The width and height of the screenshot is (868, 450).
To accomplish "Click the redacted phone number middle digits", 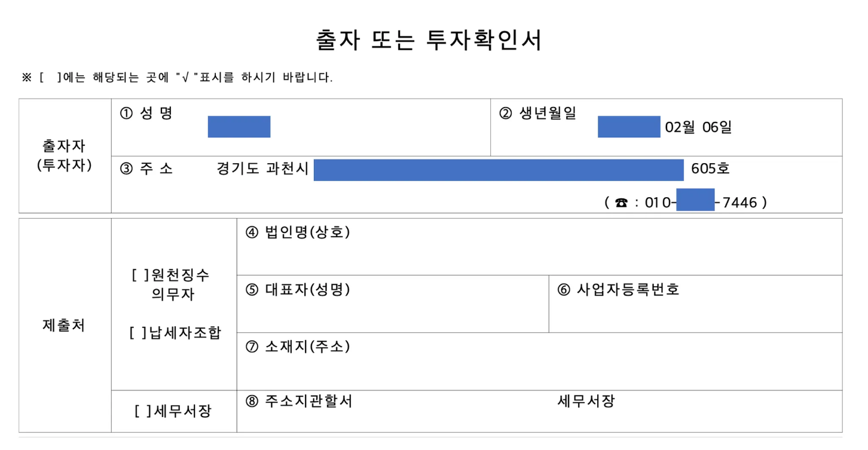I will [x=695, y=200].
